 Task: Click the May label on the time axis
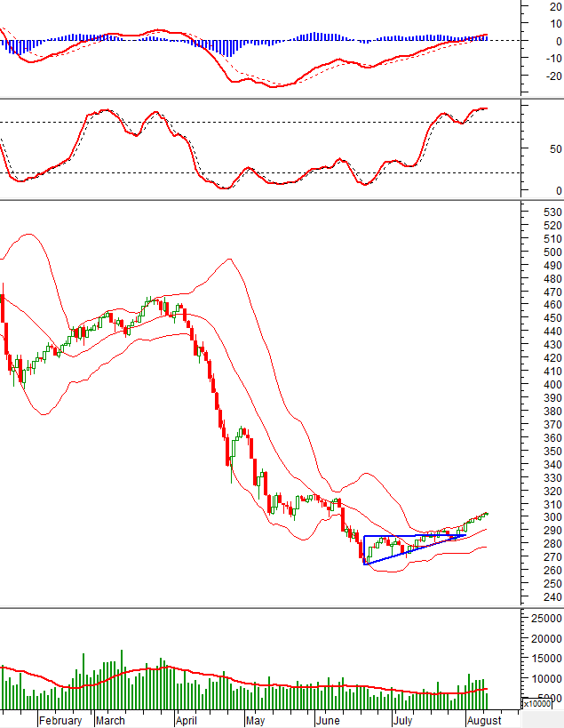(x=255, y=721)
